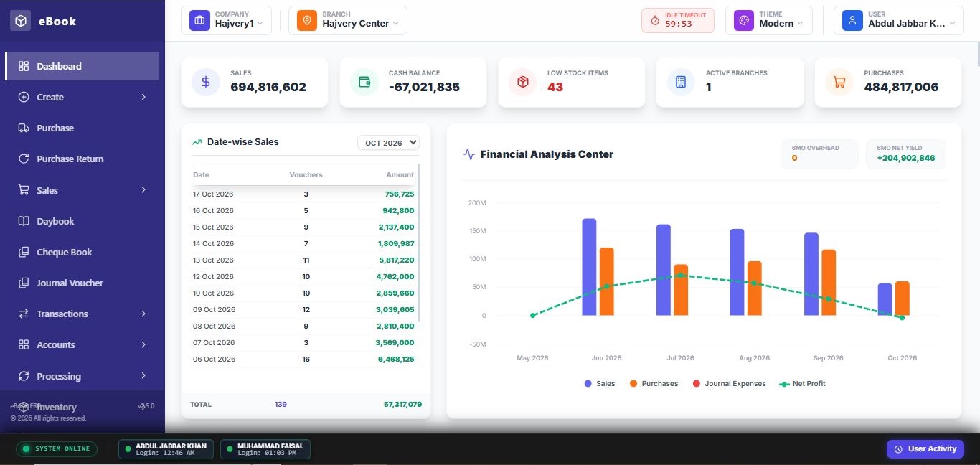Click the eBook cube logo icon
Viewport: 980px width, 465px height.
click(20, 21)
